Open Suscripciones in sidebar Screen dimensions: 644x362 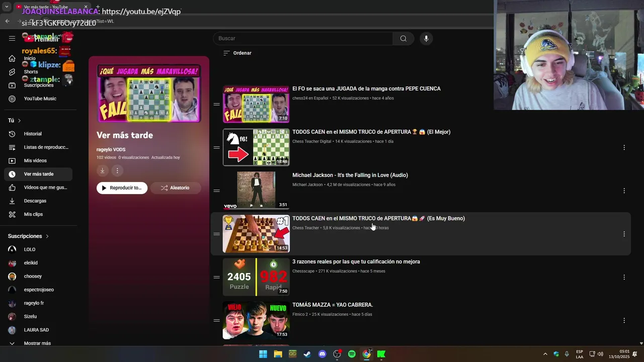click(38, 85)
